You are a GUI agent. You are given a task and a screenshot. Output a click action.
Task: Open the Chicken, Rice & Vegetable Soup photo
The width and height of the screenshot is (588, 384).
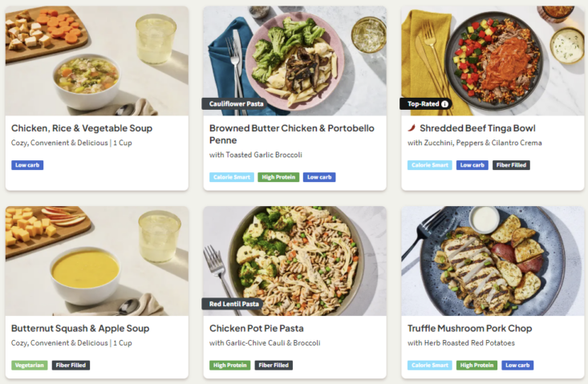click(x=97, y=60)
